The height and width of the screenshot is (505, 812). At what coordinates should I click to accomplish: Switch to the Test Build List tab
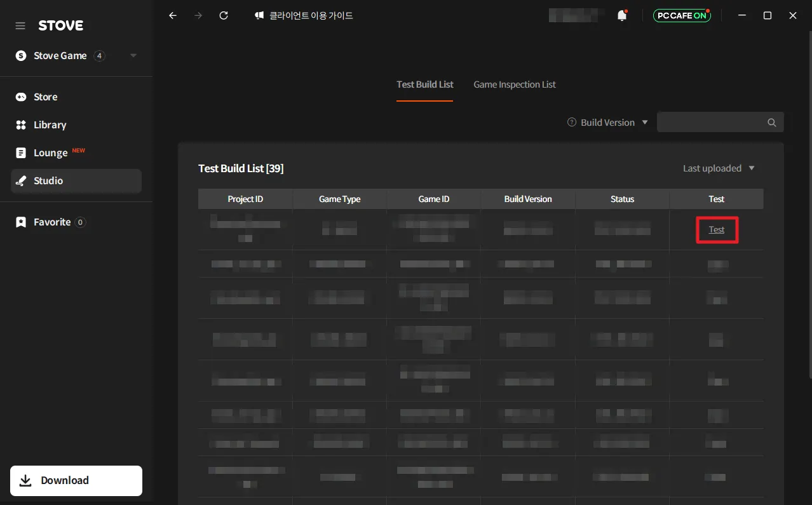pyautogui.click(x=425, y=84)
